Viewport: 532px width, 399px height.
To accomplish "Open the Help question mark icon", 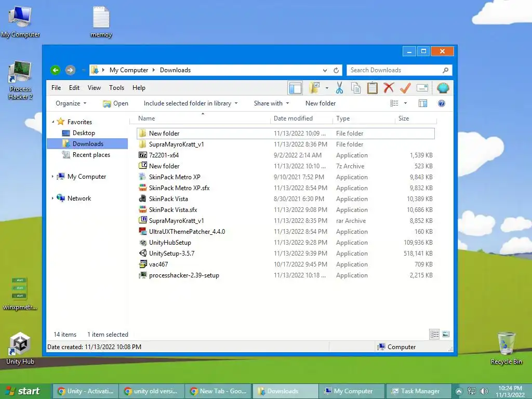I will [x=442, y=103].
